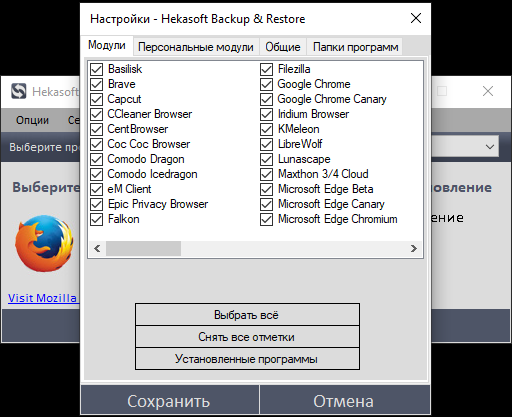Toggle the Google Chrome checkbox
The width and height of the screenshot is (512, 417).
pyautogui.click(x=266, y=84)
